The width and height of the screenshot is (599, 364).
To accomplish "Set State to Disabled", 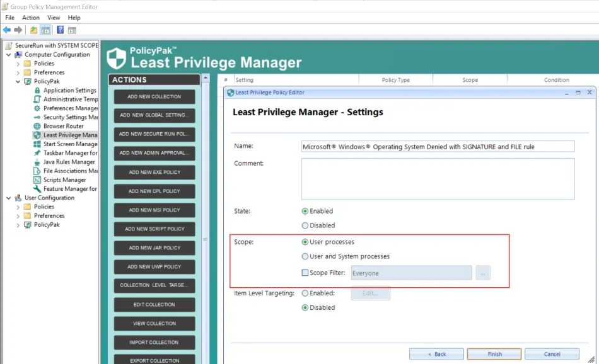I will [x=306, y=225].
